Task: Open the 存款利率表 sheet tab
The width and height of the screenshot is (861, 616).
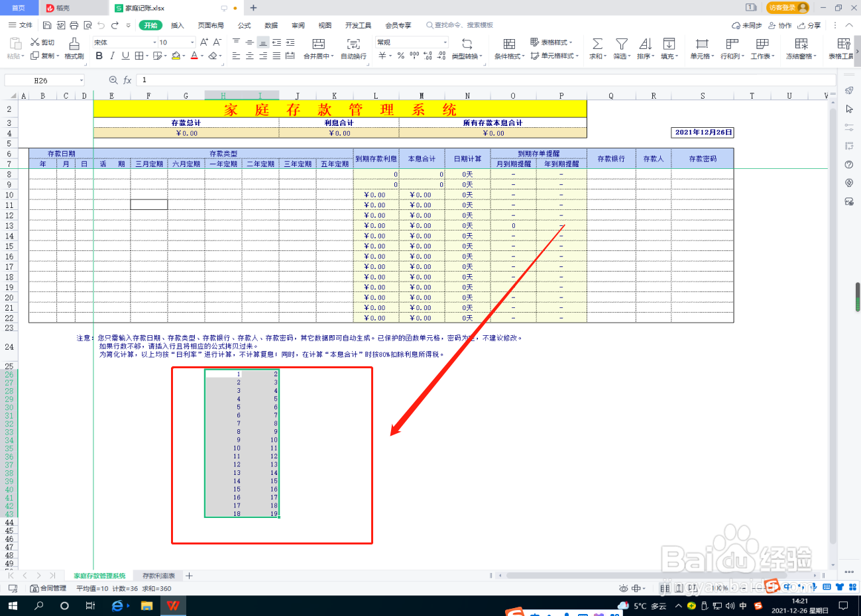Action: (x=158, y=576)
